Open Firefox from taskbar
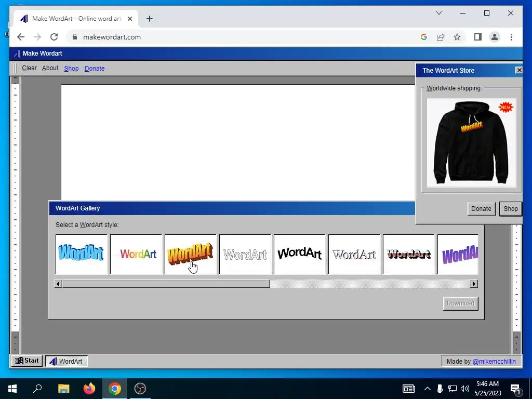Viewport: 532px width, 399px height. pyautogui.click(x=89, y=389)
